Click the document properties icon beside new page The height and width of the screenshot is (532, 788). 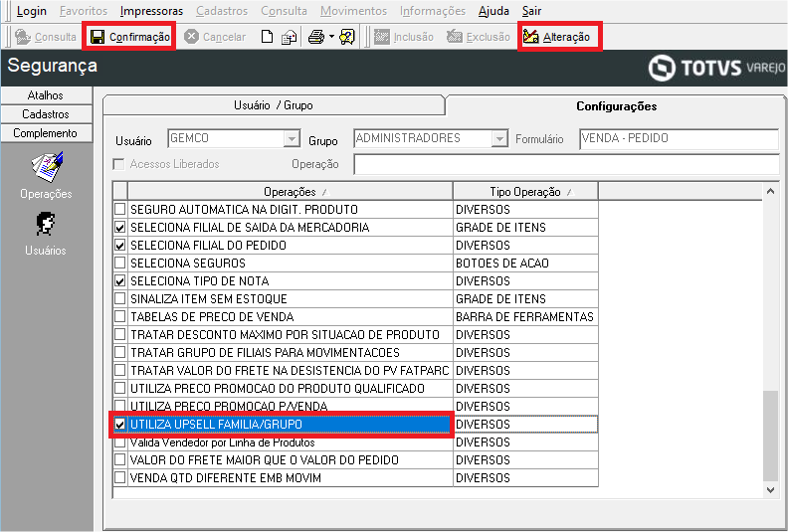coord(290,37)
